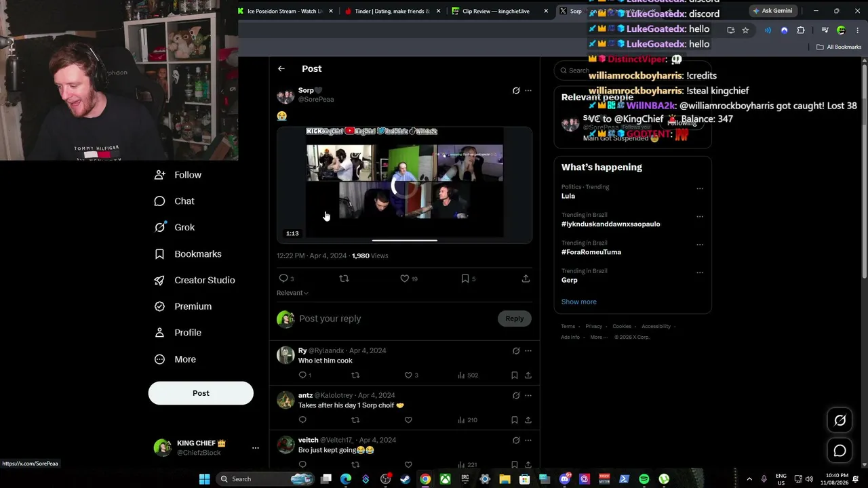The height and width of the screenshot is (488, 868).
Task: Open #lyknduskanddawnxsaopaulo trend
Action: [610, 224]
